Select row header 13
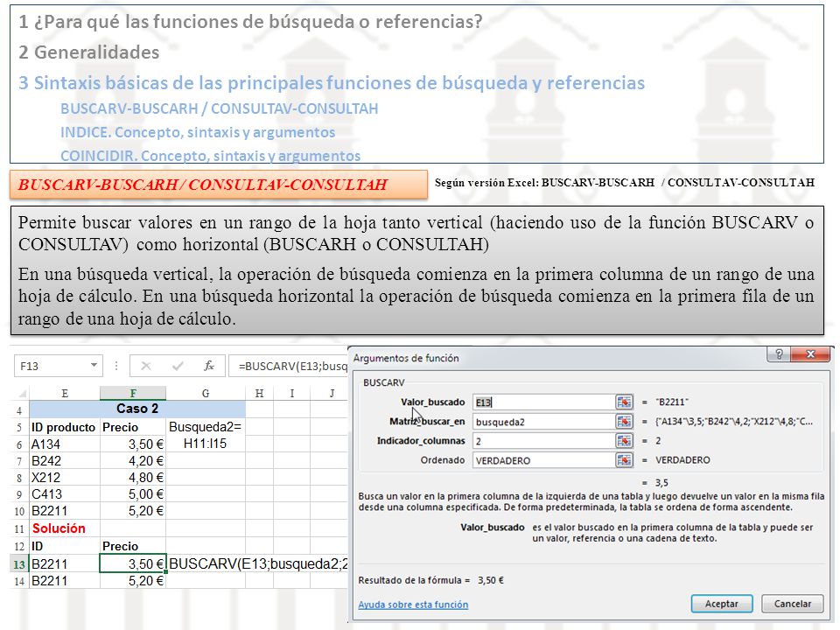Screen dimensions: 840x630 pyautogui.click(x=19, y=564)
